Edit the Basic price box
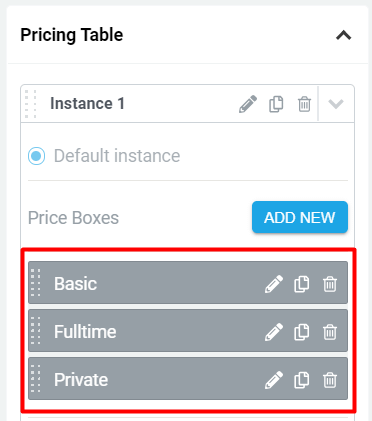Viewport: 372px width, 421px height. [x=274, y=284]
